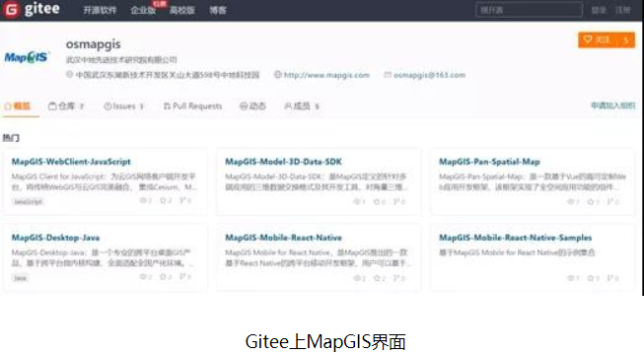Open the activity tab with circle icon

point(252,106)
